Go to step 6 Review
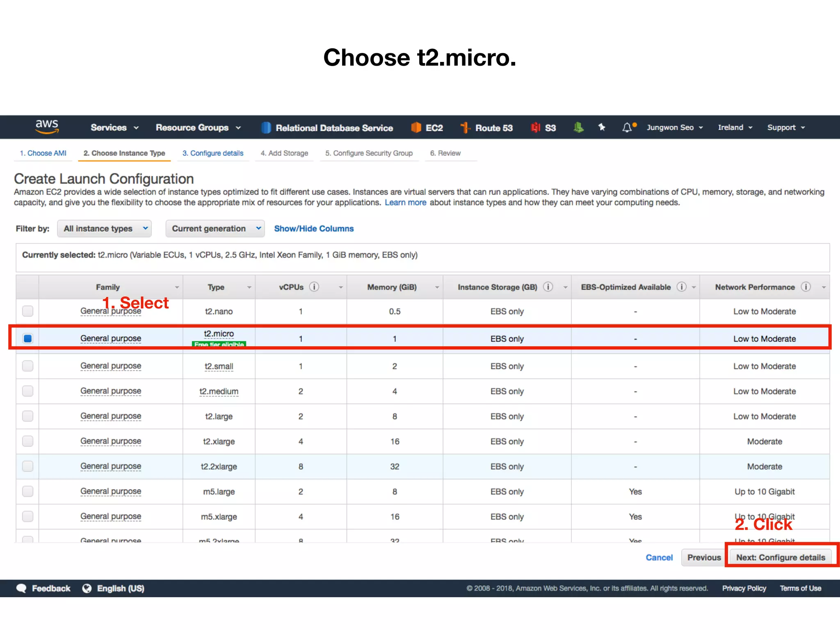The width and height of the screenshot is (840, 630). pyautogui.click(x=445, y=153)
